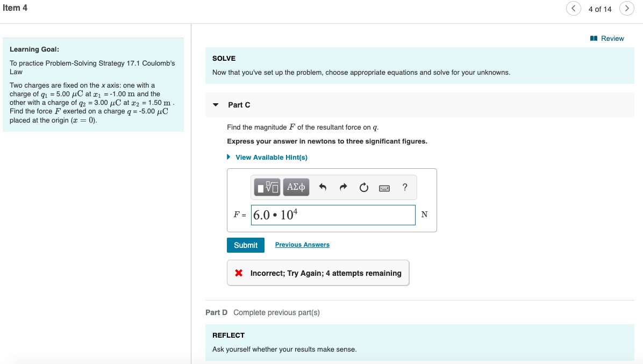Click into the F answer field
Image resolution: width=643 pixels, height=364 pixels.
333,215
